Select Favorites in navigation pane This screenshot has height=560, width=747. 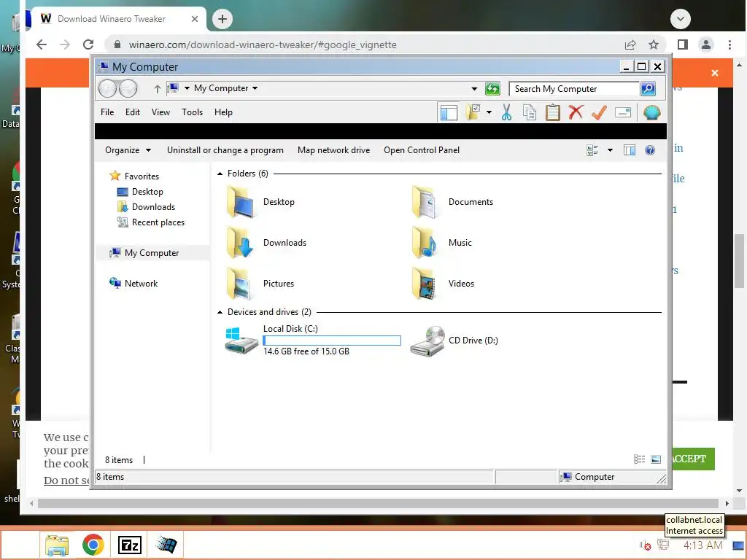(142, 176)
